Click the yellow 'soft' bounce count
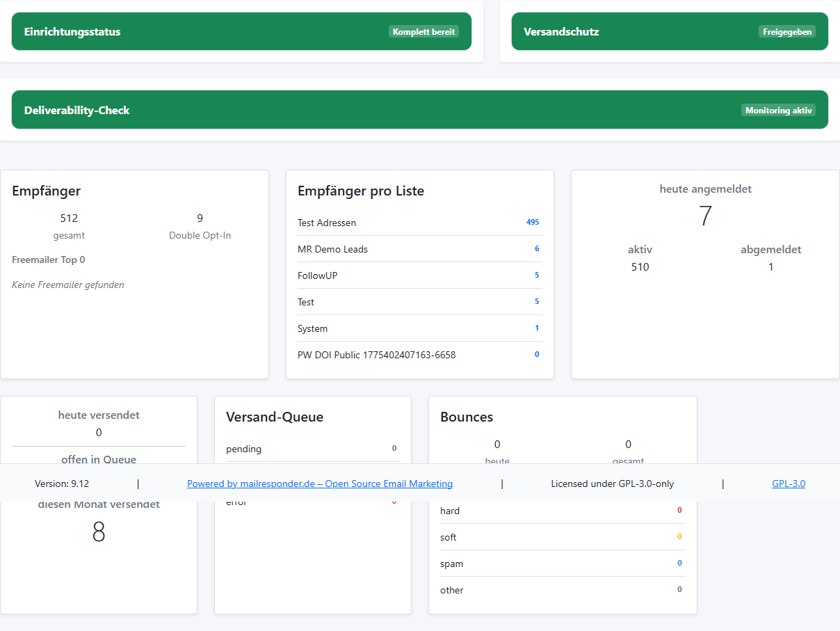Viewport: 840px width, 631px height. [679, 536]
